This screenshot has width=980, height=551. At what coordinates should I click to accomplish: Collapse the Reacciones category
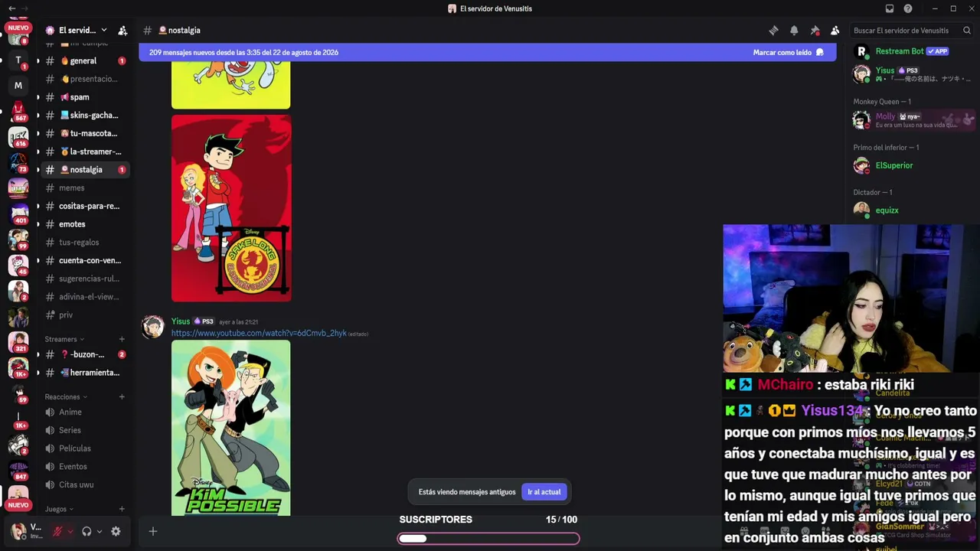[66, 396]
